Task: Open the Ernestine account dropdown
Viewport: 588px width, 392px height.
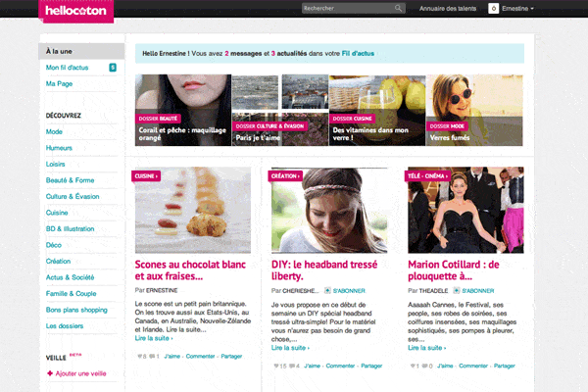Action: (517, 8)
